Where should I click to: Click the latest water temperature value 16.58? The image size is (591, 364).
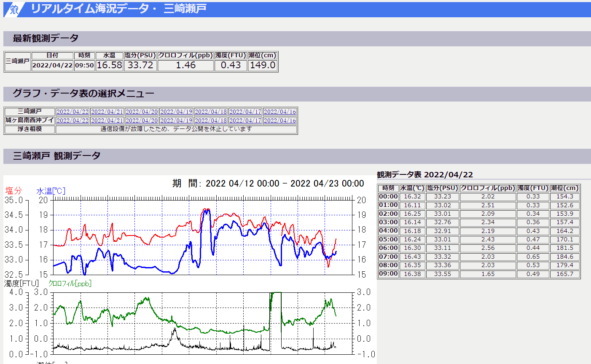tap(109, 65)
